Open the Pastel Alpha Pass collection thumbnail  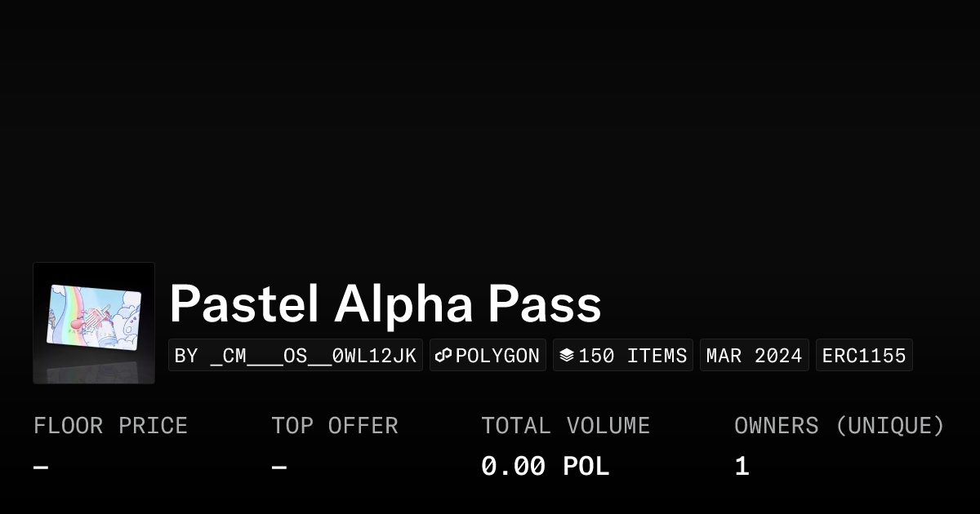[x=94, y=315]
